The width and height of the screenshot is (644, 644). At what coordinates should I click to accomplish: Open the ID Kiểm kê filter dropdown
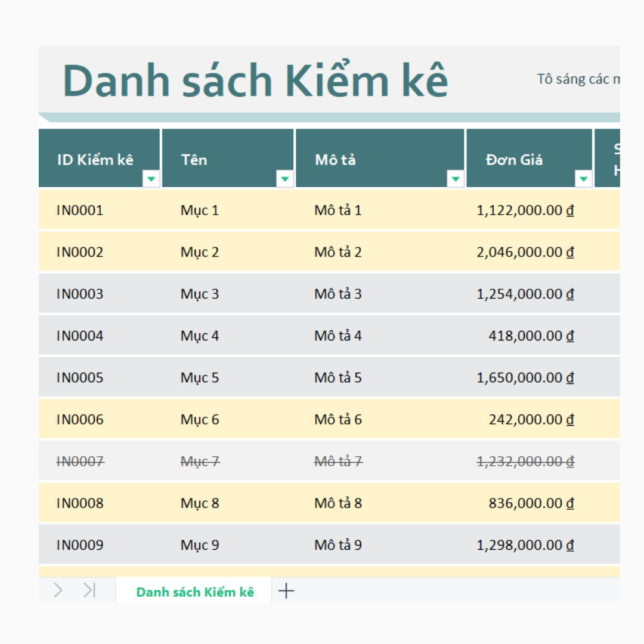(151, 179)
